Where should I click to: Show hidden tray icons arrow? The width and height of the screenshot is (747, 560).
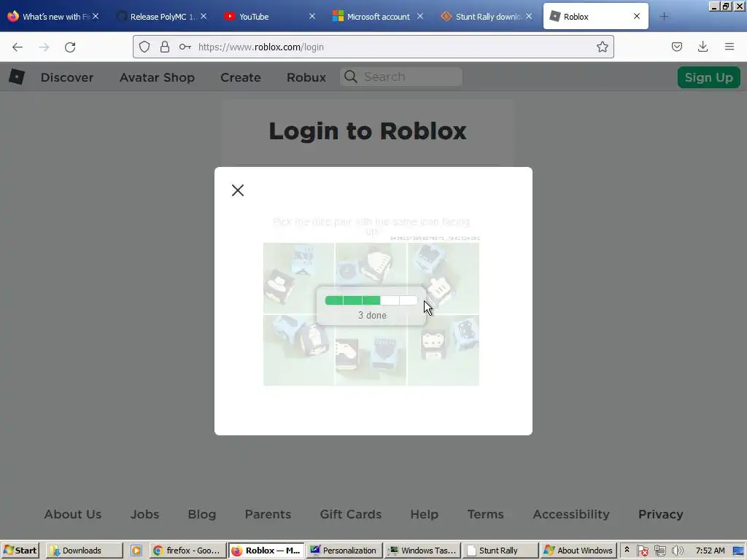tap(627, 550)
